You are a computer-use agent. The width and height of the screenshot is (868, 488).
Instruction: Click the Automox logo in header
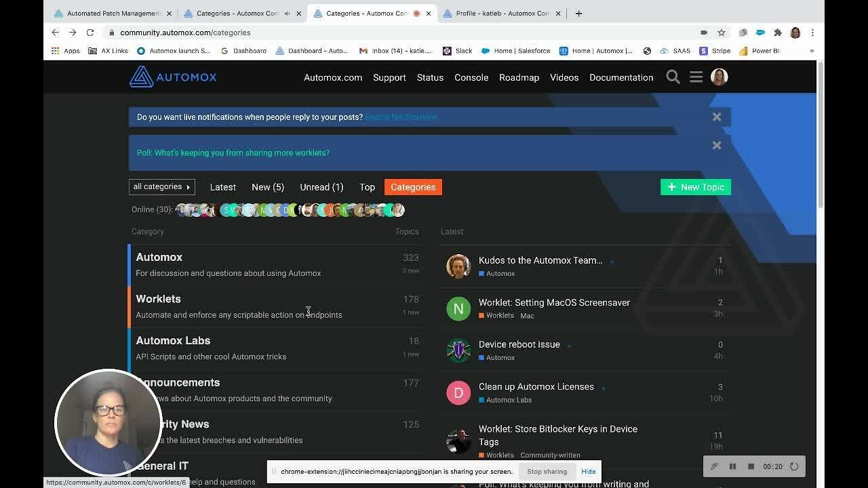173,77
